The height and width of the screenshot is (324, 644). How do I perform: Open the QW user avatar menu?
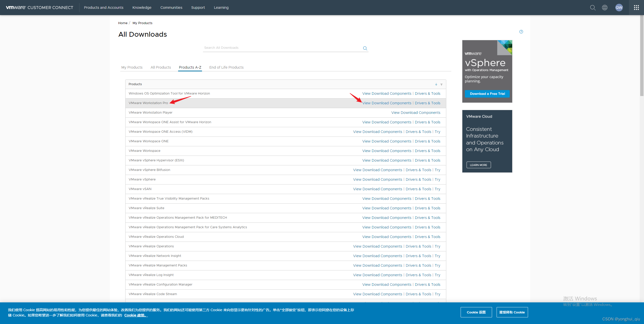coord(619,8)
